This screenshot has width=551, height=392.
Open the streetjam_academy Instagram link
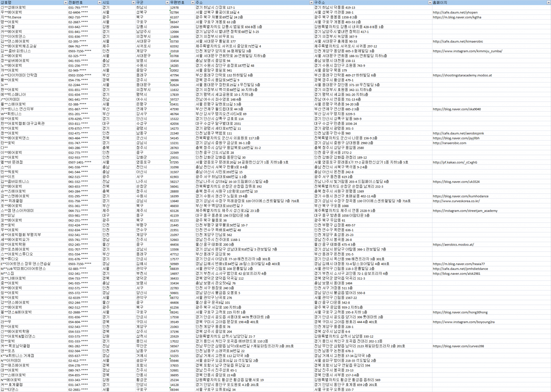465,211
